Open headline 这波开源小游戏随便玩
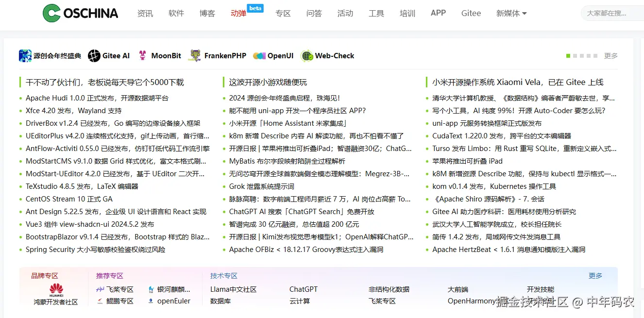The height and width of the screenshot is (318, 644). click(x=268, y=83)
